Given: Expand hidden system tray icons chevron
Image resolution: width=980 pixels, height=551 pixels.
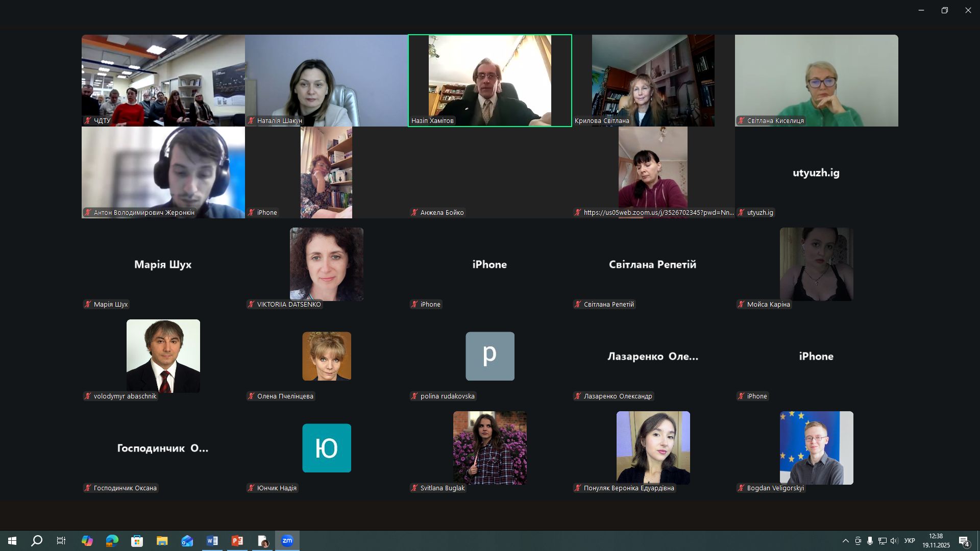Looking at the screenshot, I should tap(845, 541).
